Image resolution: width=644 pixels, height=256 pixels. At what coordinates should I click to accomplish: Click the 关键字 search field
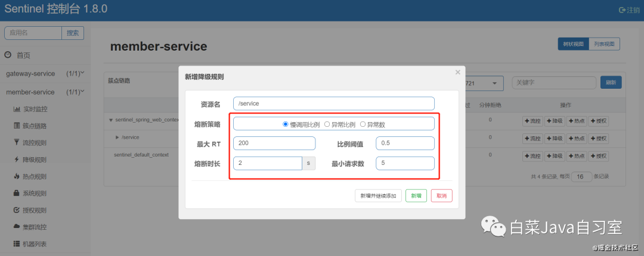[x=554, y=83]
